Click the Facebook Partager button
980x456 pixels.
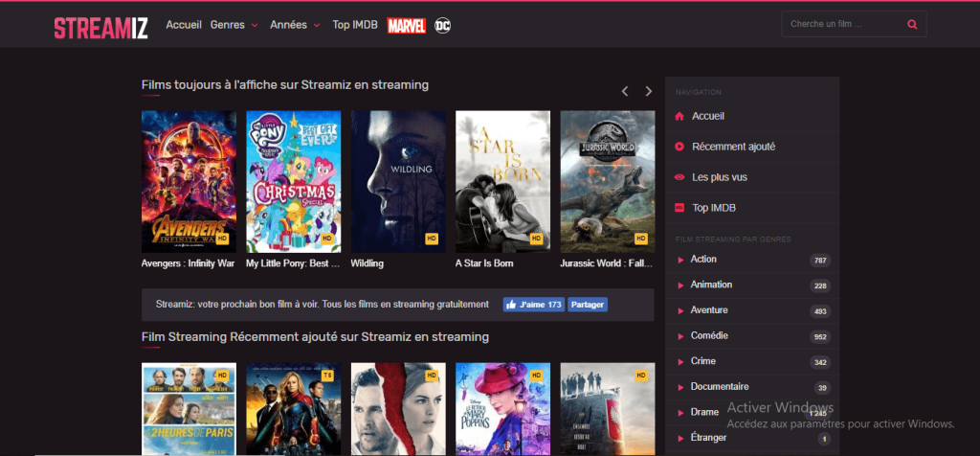pyautogui.click(x=588, y=305)
